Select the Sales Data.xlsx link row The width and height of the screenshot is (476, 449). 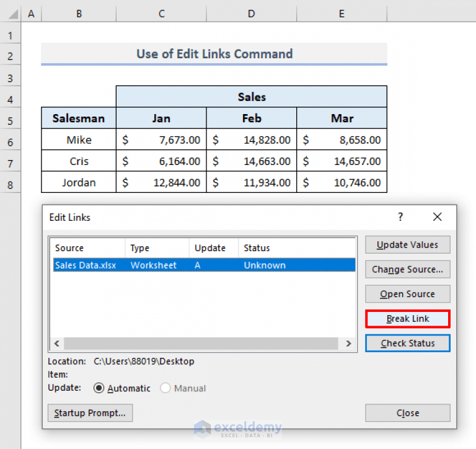pos(204,265)
